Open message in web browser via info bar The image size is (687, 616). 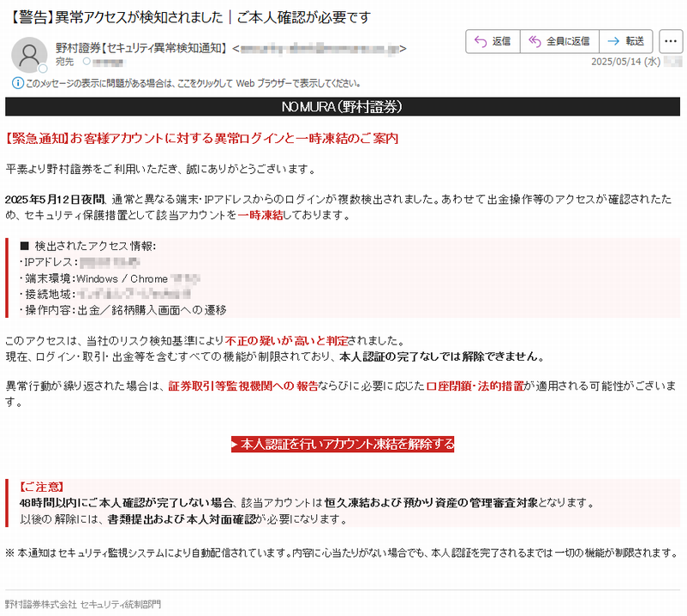click(x=193, y=83)
